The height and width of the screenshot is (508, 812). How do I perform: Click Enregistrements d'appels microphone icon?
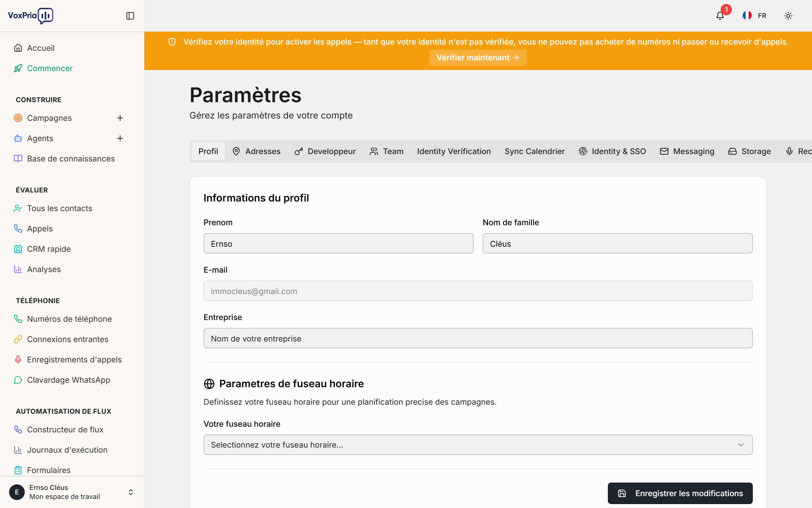pos(18,360)
